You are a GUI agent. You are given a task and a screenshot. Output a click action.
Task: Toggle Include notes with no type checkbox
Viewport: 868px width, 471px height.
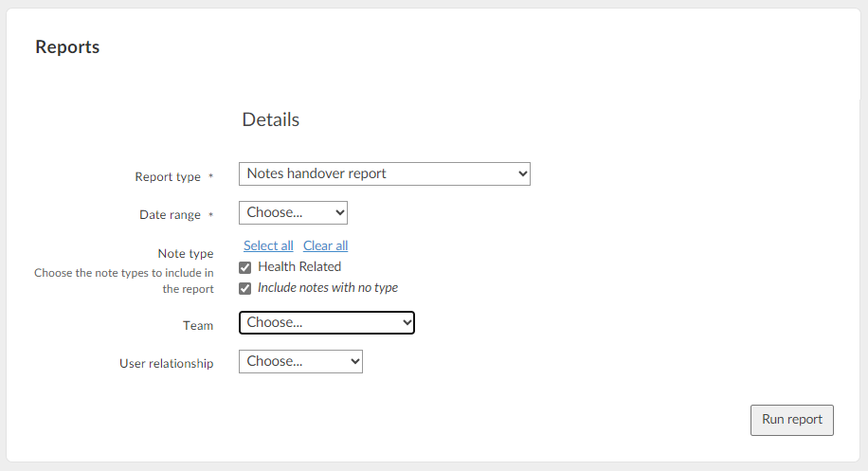[x=245, y=289]
